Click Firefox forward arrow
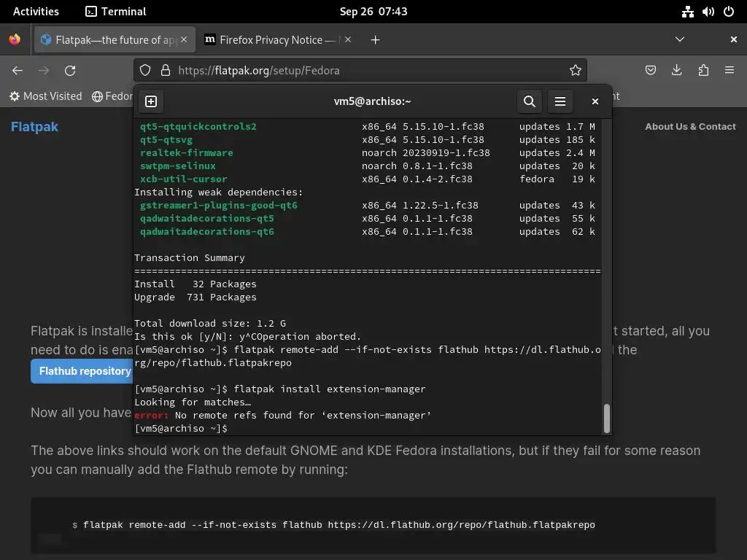Screen dimensions: 747x560 point(44,71)
